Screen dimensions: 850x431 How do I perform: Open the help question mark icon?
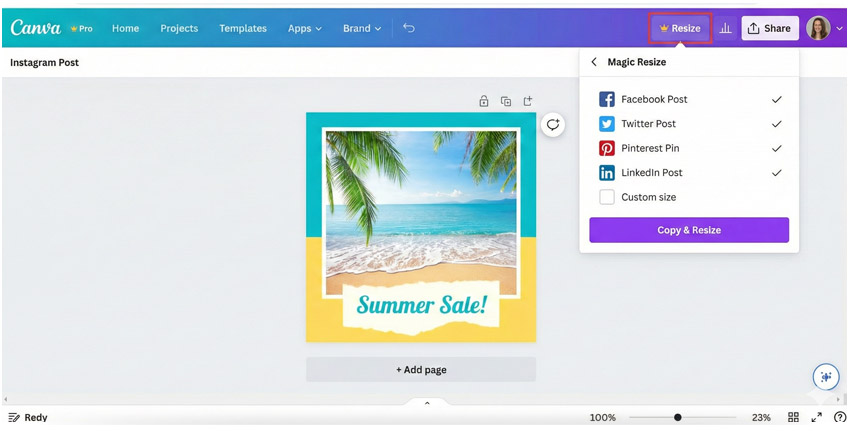[839, 417]
